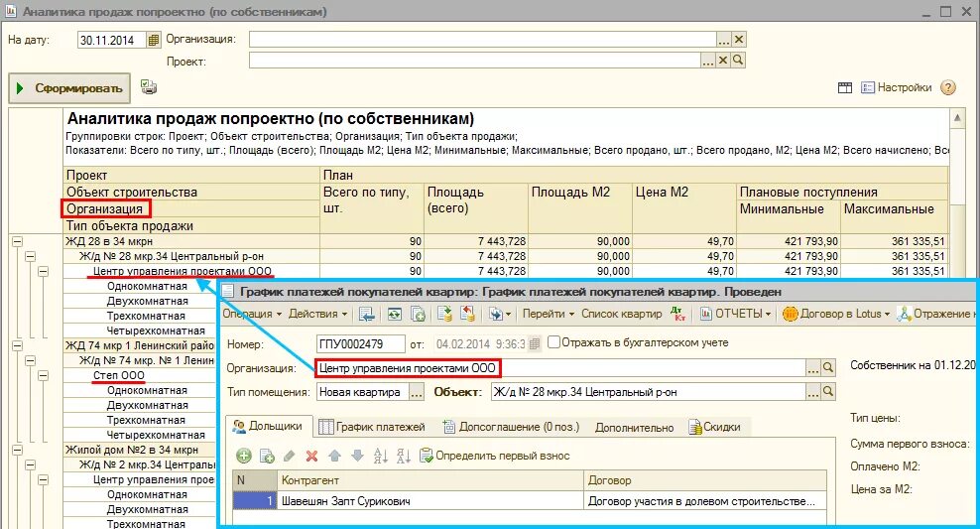Open help via the question mark icon
980x529 pixels.
tap(948, 87)
